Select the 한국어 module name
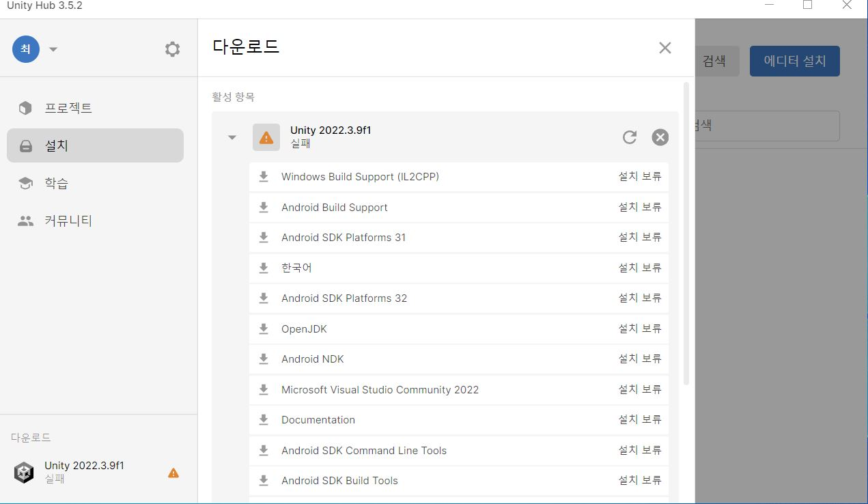Viewport: 868px width, 504px height. [x=296, y=268]
